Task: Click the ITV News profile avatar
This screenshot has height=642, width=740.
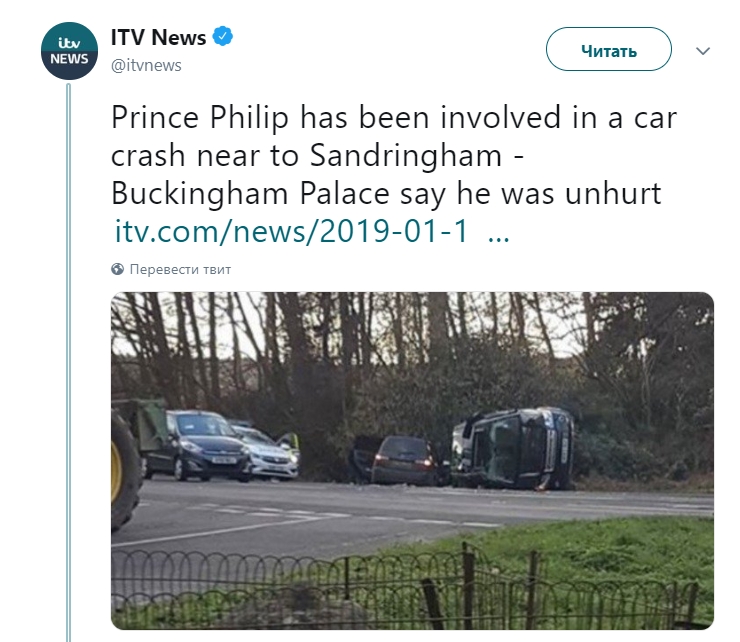Action: 68,51
